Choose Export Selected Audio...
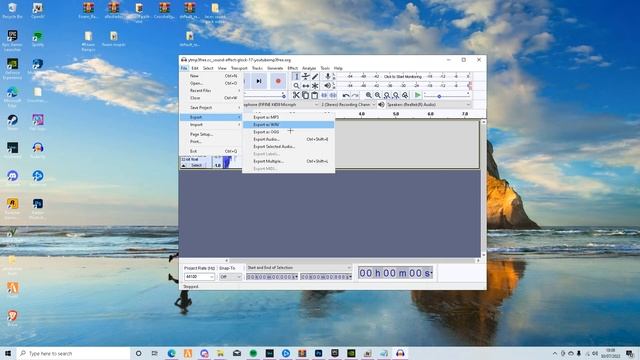 [289, 147]
